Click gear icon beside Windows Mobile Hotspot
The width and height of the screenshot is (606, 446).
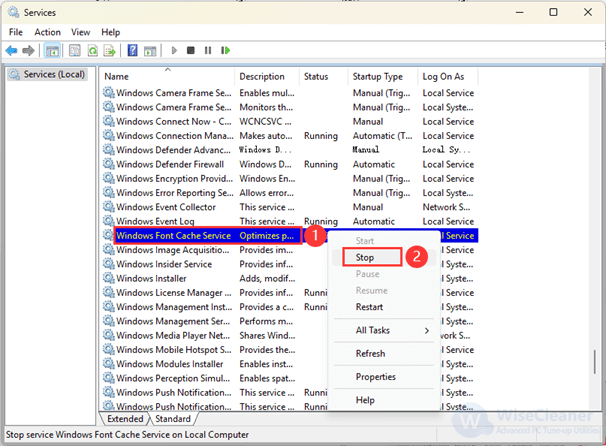pyautogui.click(x=109, y=349)
